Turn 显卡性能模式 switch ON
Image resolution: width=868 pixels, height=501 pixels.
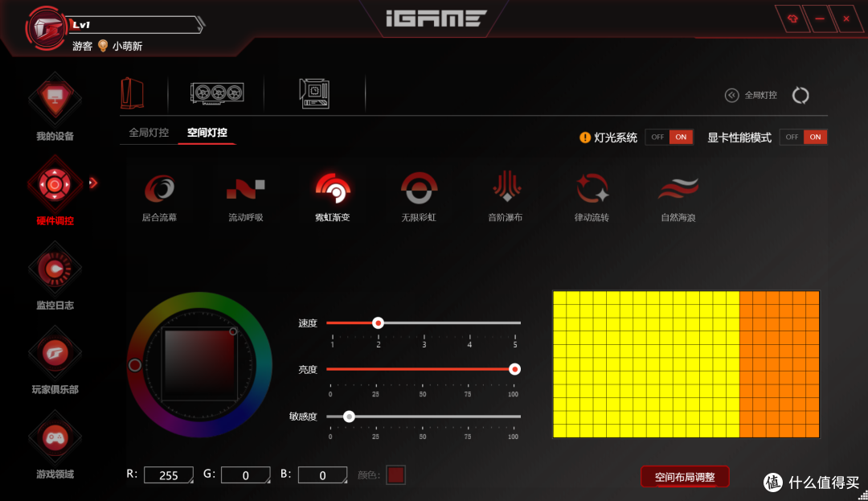pos(816,138)
